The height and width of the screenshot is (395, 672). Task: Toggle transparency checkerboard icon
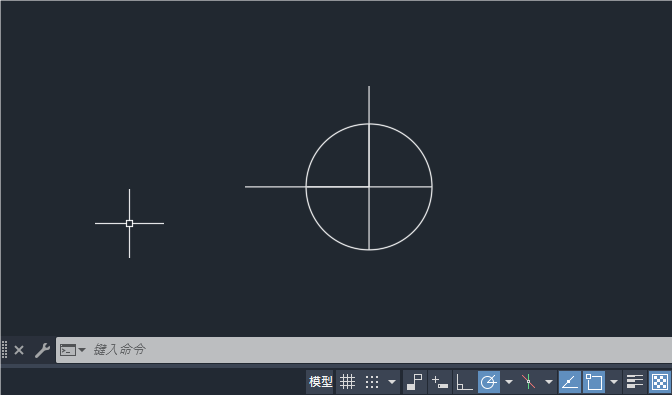click(x=660, y=381)
